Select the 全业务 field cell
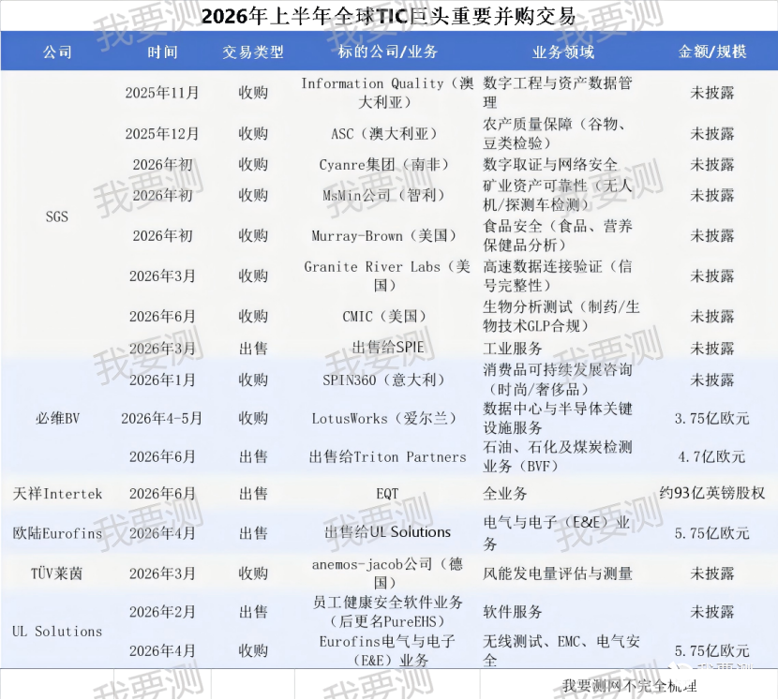This screenshot has height=700, width=778. 504,494
